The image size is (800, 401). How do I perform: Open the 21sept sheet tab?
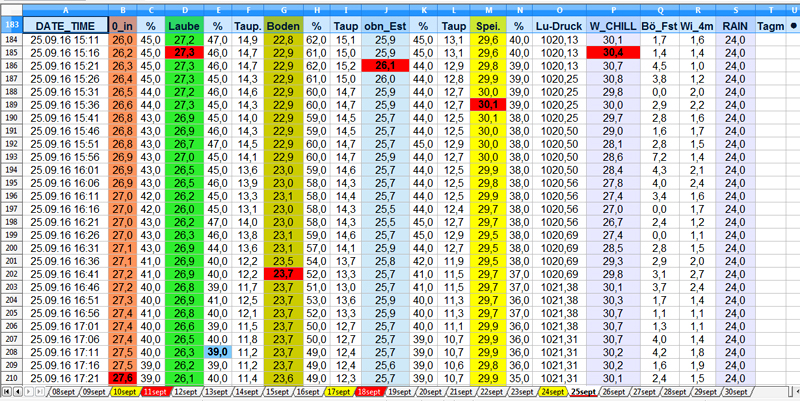click(x=461, y=391)
